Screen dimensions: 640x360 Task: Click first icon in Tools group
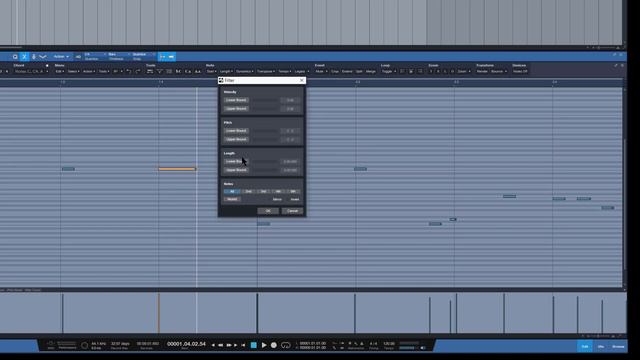(x=150, y=71)
